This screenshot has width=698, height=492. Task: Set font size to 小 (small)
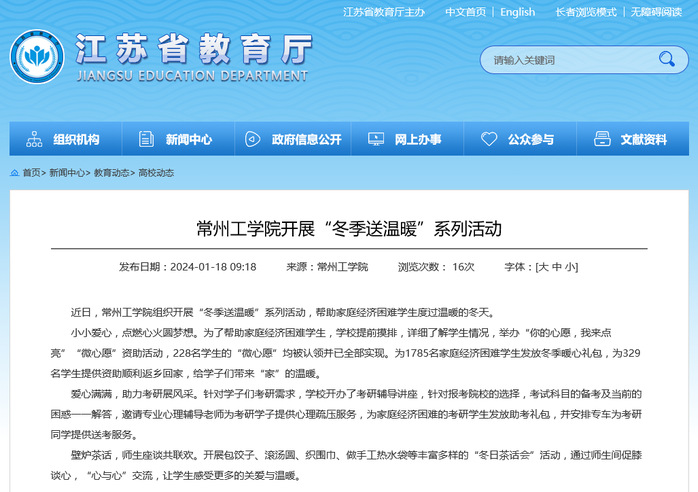coord(570,267)
